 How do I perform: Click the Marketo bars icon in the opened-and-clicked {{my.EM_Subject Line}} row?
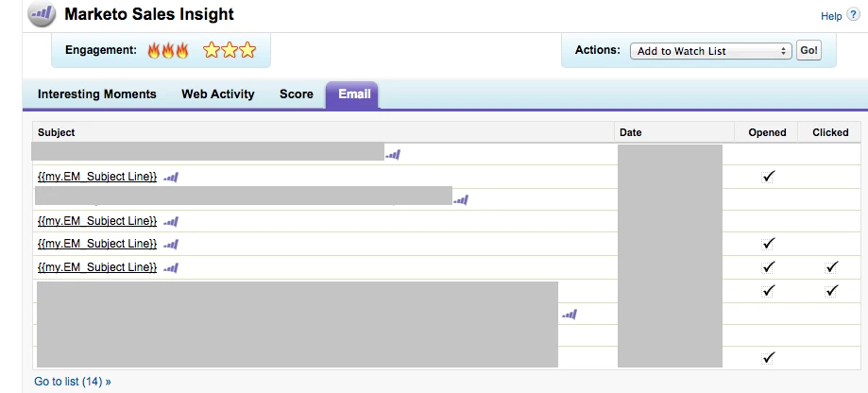point(171,268)
